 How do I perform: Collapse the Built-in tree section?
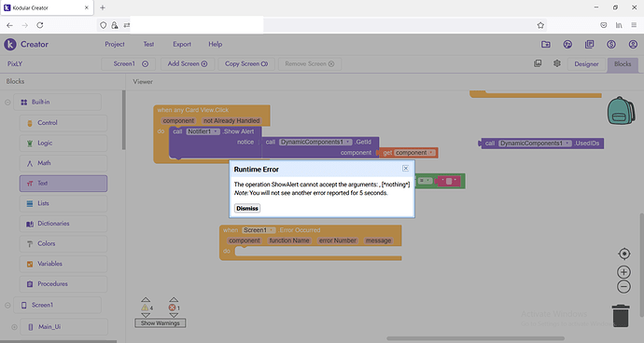pos(7,103)
